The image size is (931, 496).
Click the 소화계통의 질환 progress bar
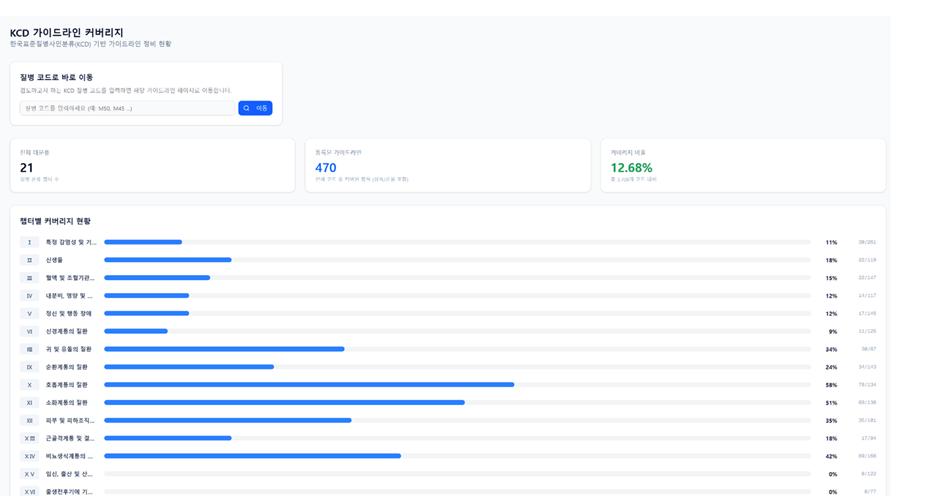pyautogui.click(x=457, y=403)
